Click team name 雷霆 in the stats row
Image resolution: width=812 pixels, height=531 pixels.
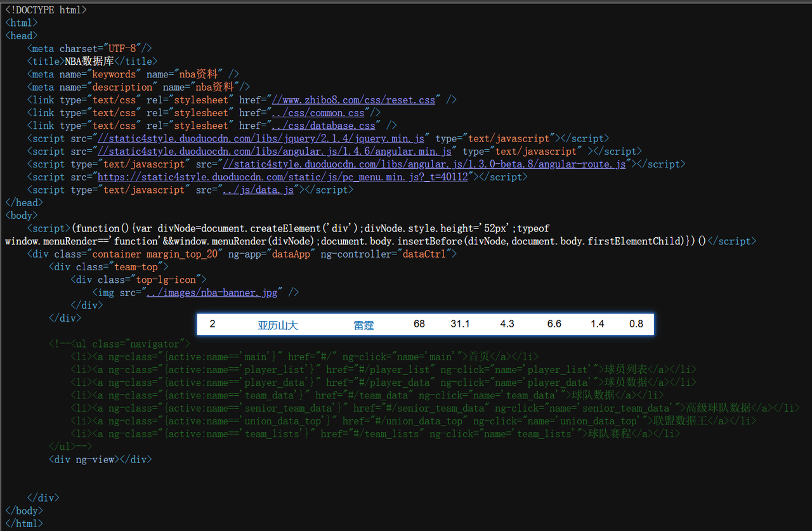coord(364,325)
